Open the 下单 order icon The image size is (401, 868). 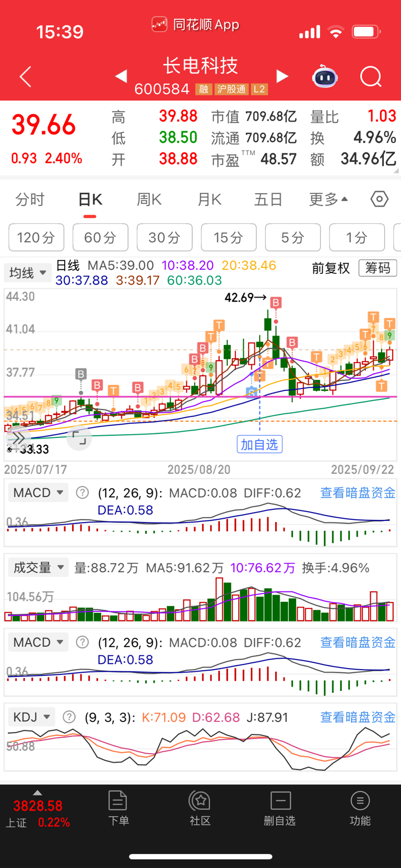pyautogui.click(x=118, y=808)
